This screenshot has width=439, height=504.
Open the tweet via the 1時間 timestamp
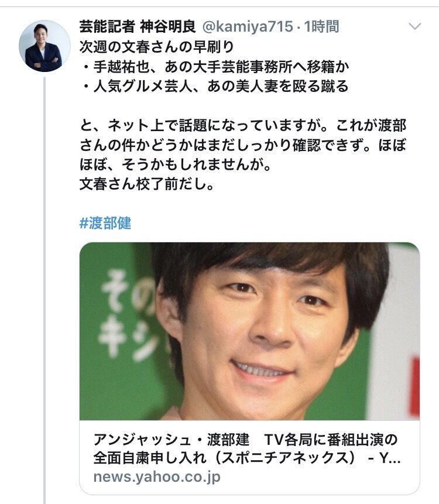[x=321, y=26]
